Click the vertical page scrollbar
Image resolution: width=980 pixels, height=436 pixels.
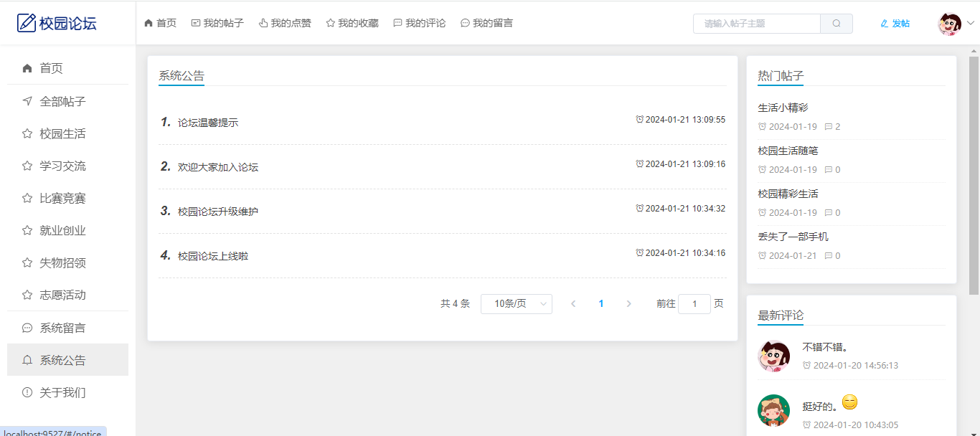[974, 175]
